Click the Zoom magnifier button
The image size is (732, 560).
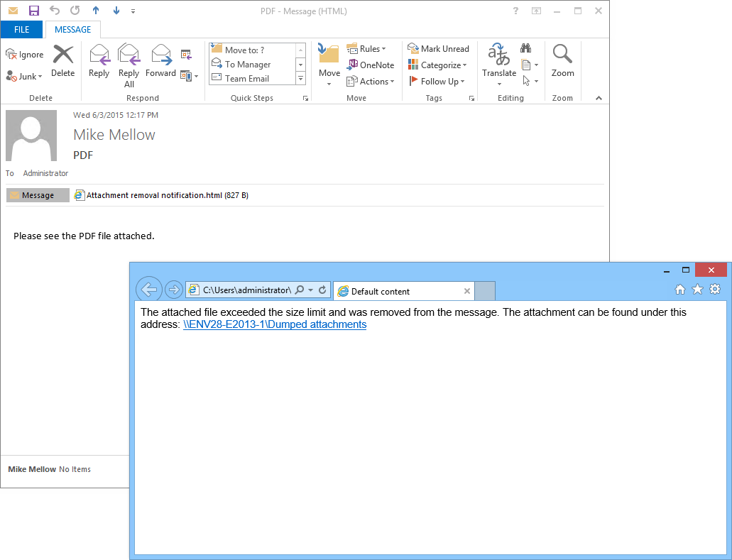(x=562, y=61)
